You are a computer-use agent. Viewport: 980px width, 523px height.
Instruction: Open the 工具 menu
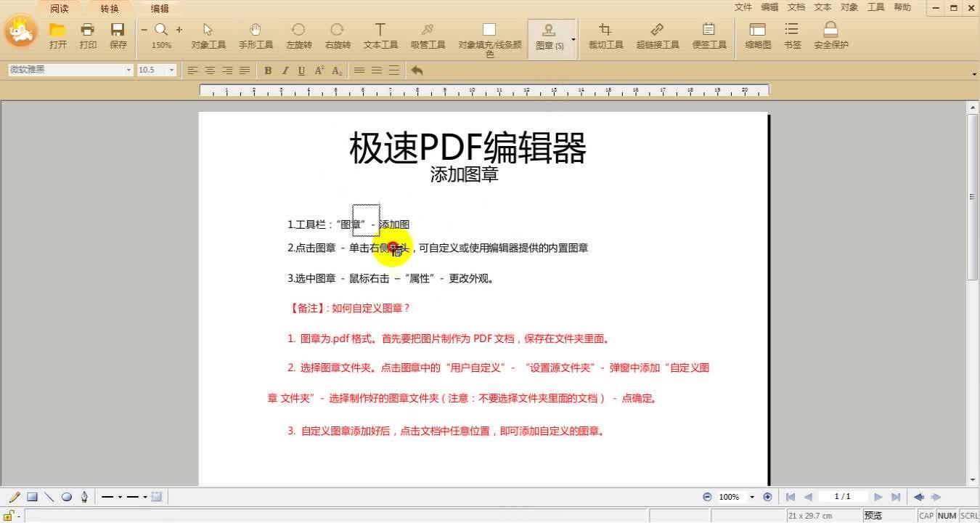coord(876,7)
